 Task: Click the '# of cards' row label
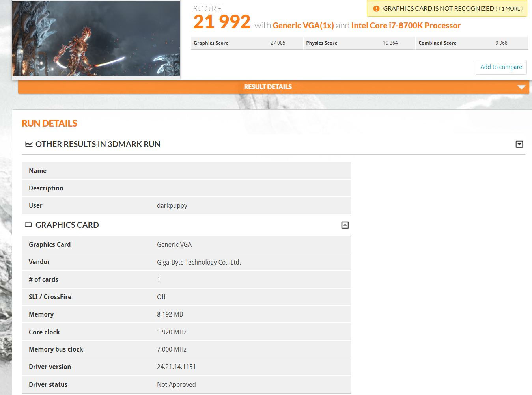(x=43, y=279)
